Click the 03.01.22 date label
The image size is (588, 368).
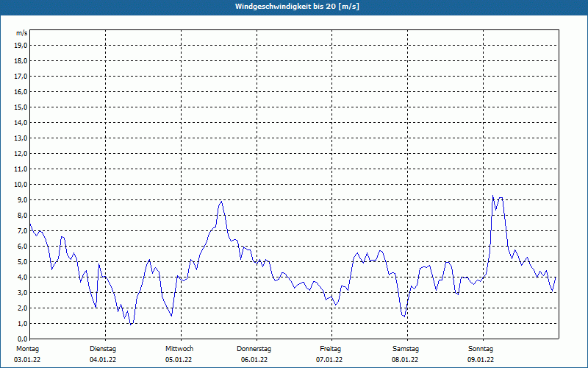(27, 360)
